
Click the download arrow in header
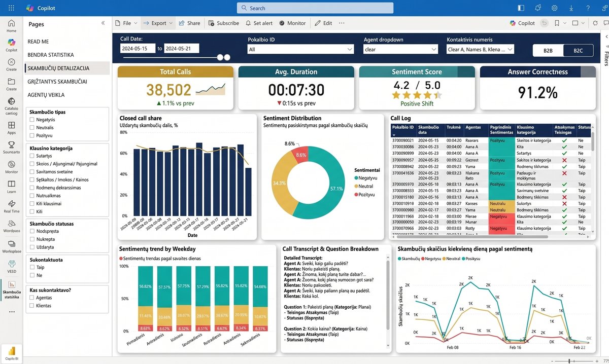[x=571, y=8]
